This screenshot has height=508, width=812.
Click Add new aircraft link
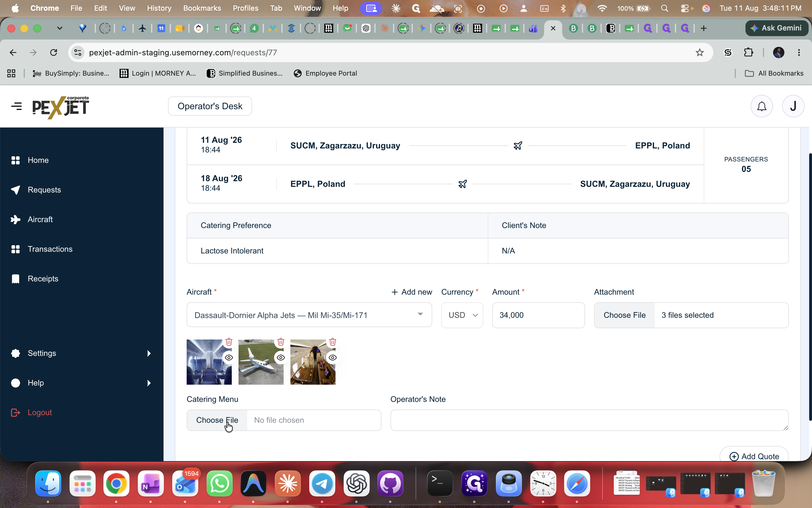tap(412, 292)
